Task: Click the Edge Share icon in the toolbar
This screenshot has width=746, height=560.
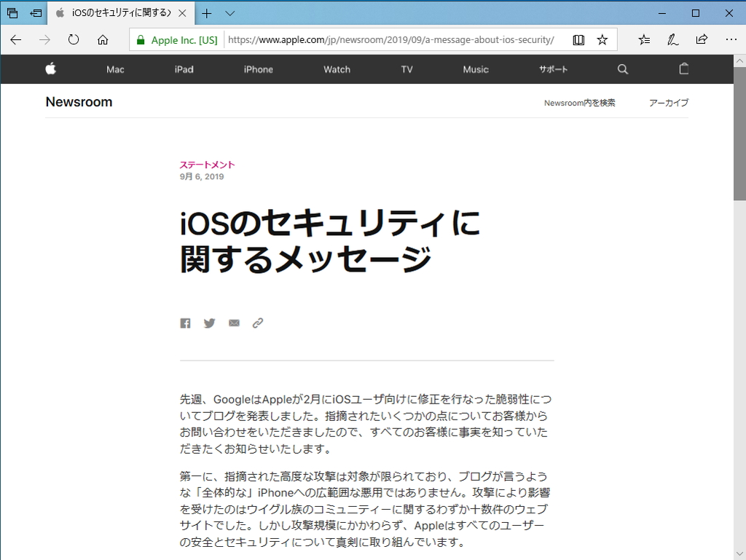Action: pos(701,40)
